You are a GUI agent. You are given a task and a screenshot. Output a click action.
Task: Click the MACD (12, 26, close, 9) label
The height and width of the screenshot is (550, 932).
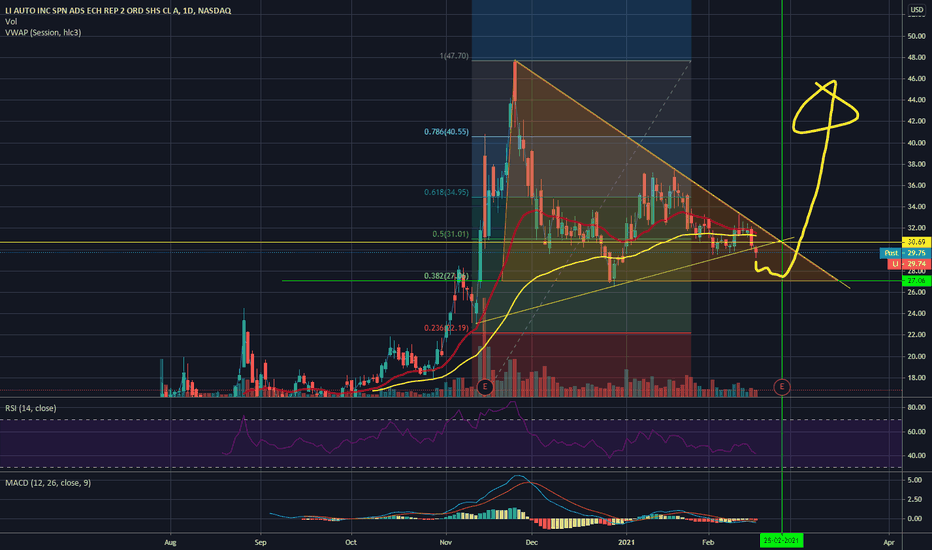click(48, 483)
